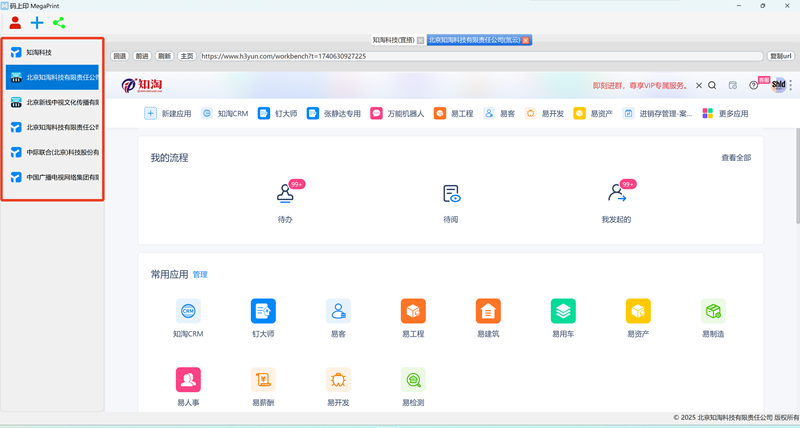The width and height of the screenshot is (800, 428).
Task: Open the 易人事 app icon
Action: click(x=188, y=380)
